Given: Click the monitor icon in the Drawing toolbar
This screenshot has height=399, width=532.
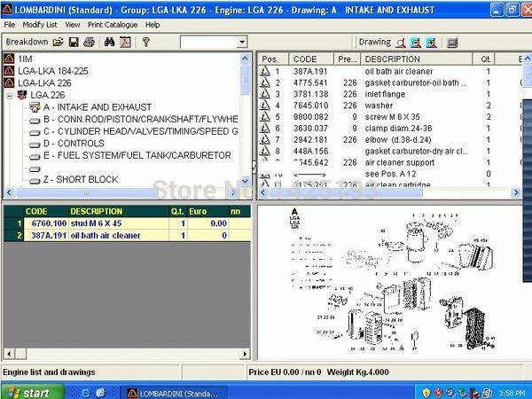Looking at the screenshot, I should [452, 43].
